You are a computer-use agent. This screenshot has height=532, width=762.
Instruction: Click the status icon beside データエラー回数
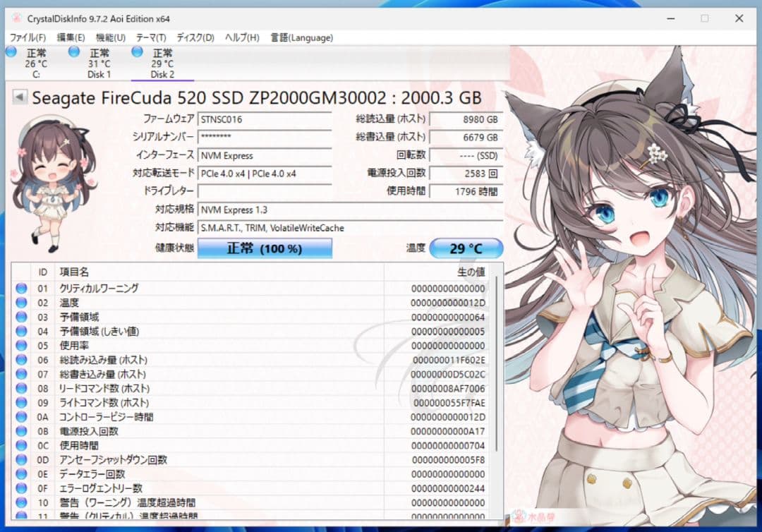click(x=20, y=474)
